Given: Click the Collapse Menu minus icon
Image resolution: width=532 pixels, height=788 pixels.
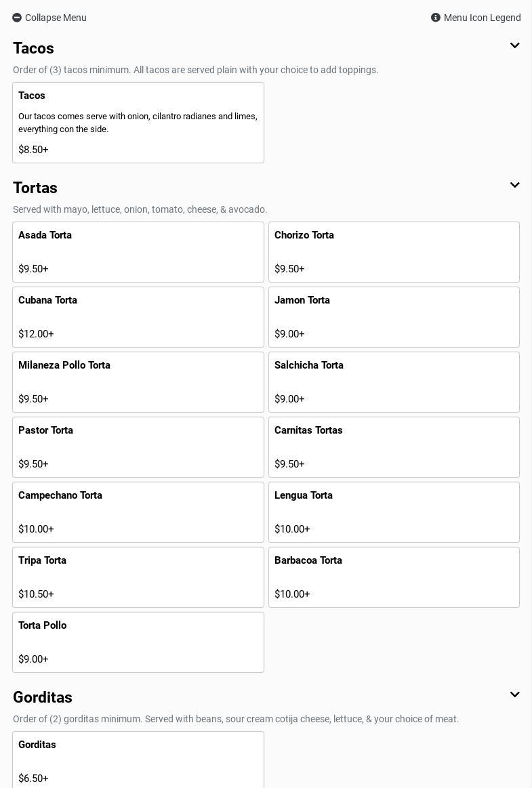Looking at the screenshot, I should pyautogui.click(x=17, y=18).
